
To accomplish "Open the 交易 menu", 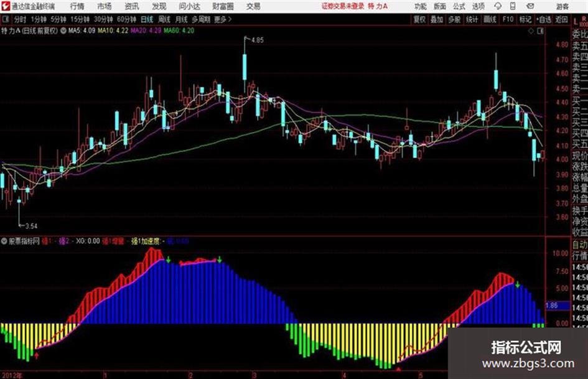I will click(253, 6).
